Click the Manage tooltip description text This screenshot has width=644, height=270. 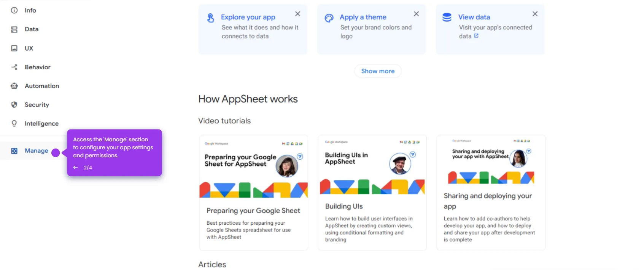[113, 147]
